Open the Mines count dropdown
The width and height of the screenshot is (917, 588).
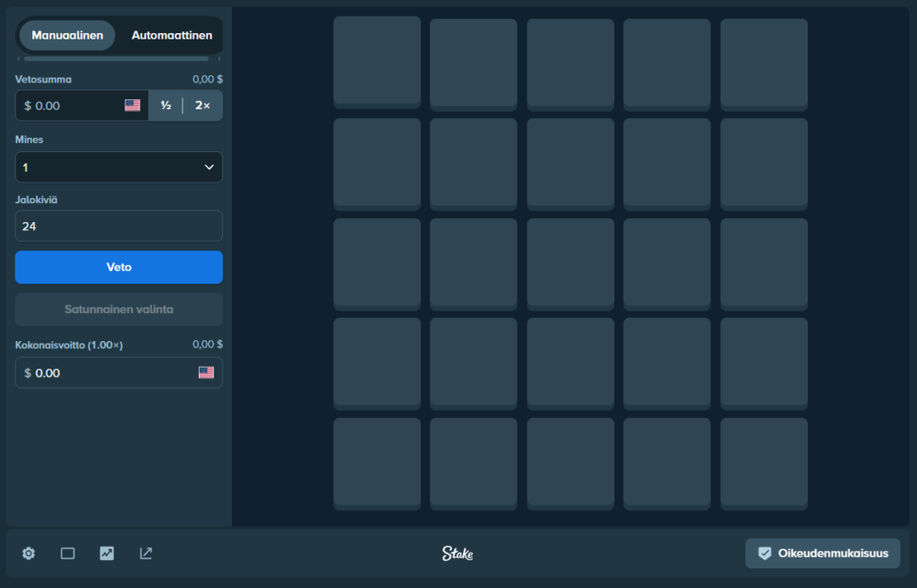(118, 167)
